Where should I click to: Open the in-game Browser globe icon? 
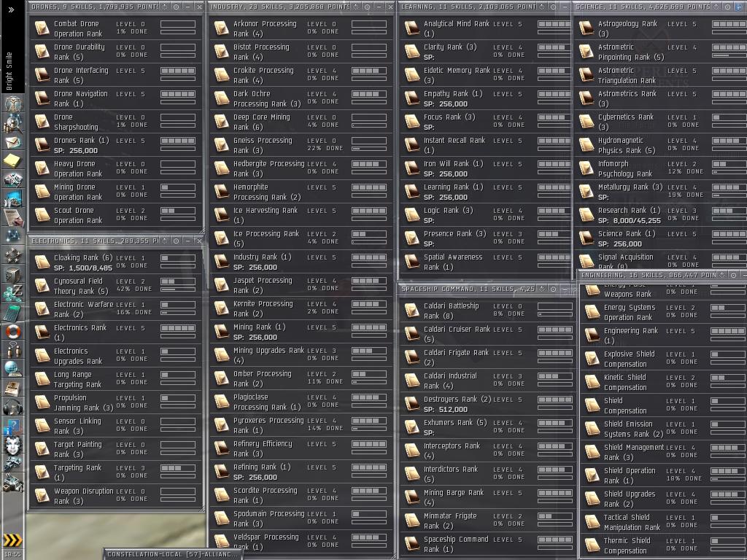(13, 368)
